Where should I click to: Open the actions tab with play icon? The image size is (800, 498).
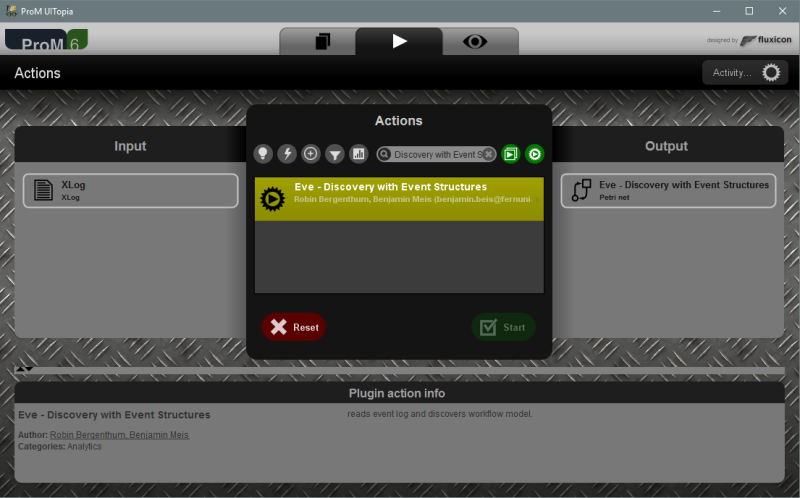point(399,41)
